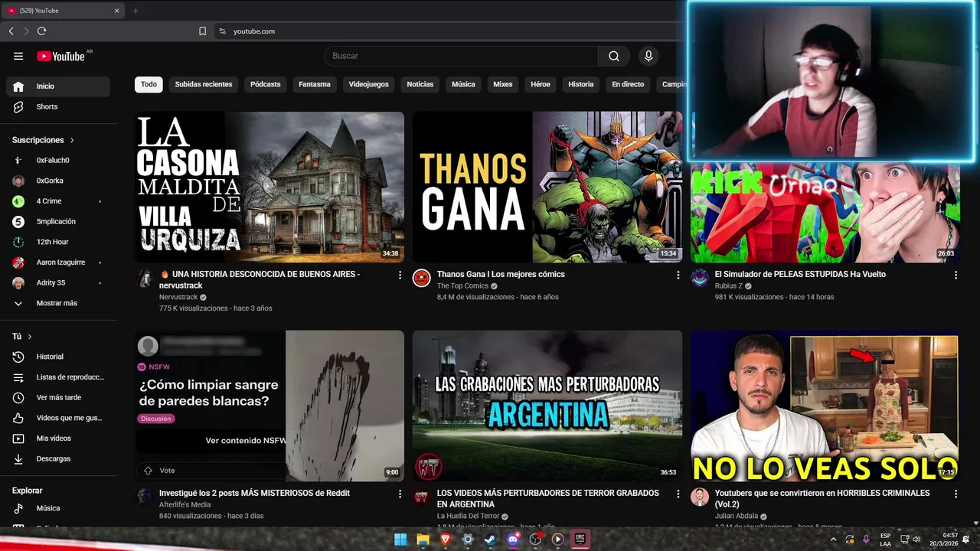Expand the Tú section chevron

[30, 337]
